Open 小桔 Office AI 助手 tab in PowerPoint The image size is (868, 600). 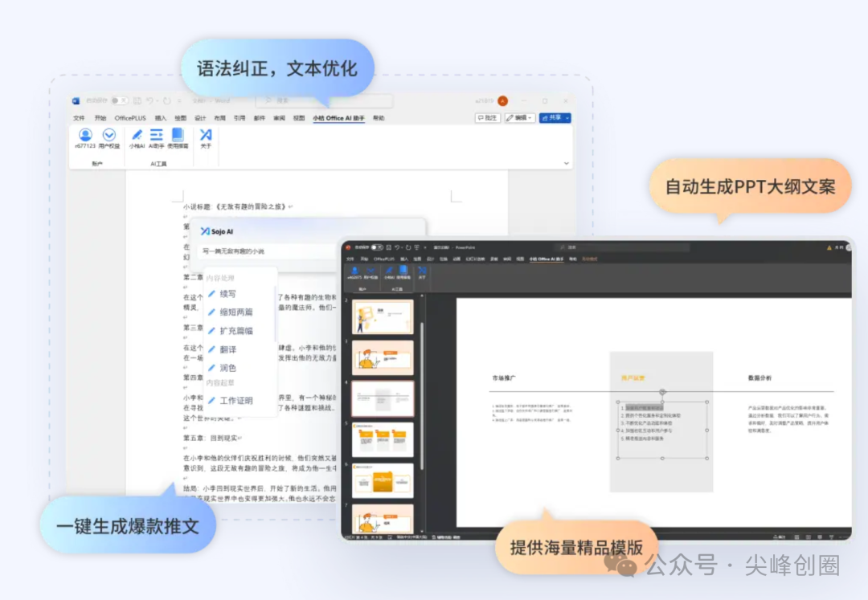[x=547, y=259]
